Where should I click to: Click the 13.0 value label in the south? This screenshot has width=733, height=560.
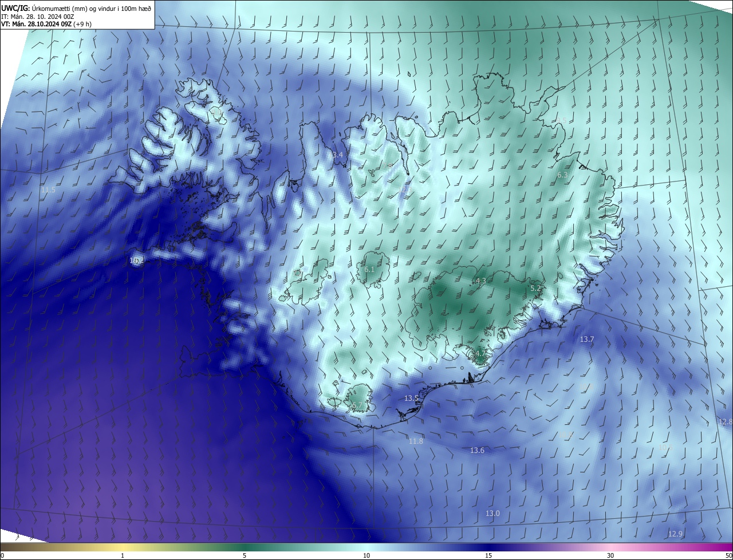tap(492, 514)
